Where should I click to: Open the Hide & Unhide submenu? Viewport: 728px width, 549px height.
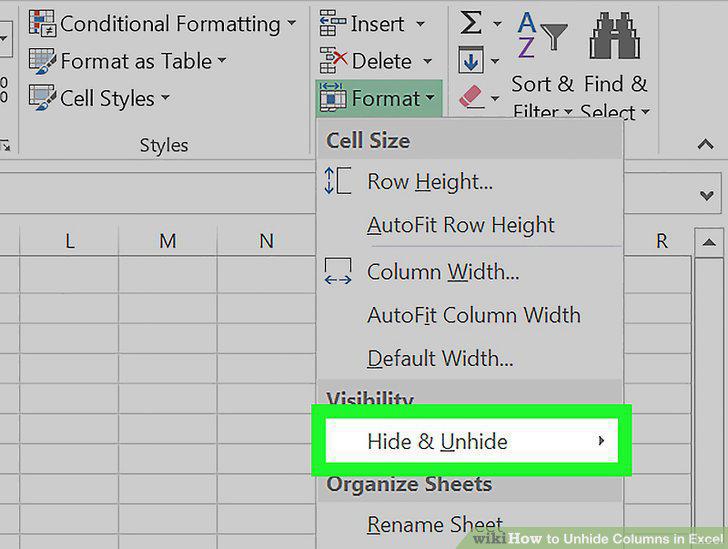471,440
